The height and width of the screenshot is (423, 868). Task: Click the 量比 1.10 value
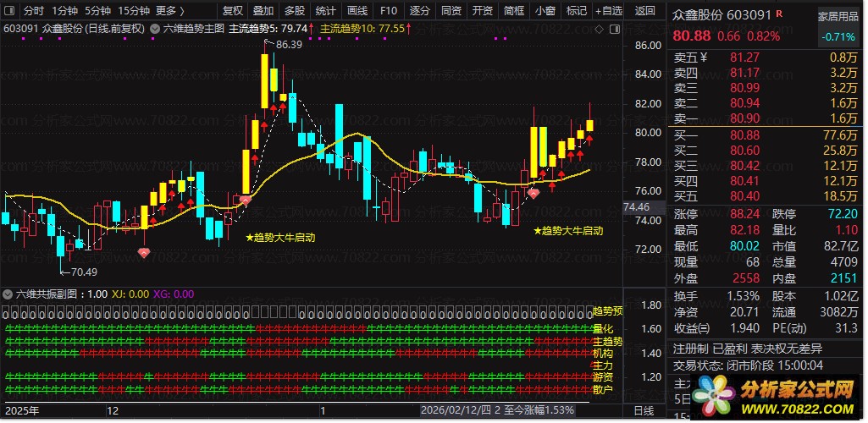(x=845, y=229)
